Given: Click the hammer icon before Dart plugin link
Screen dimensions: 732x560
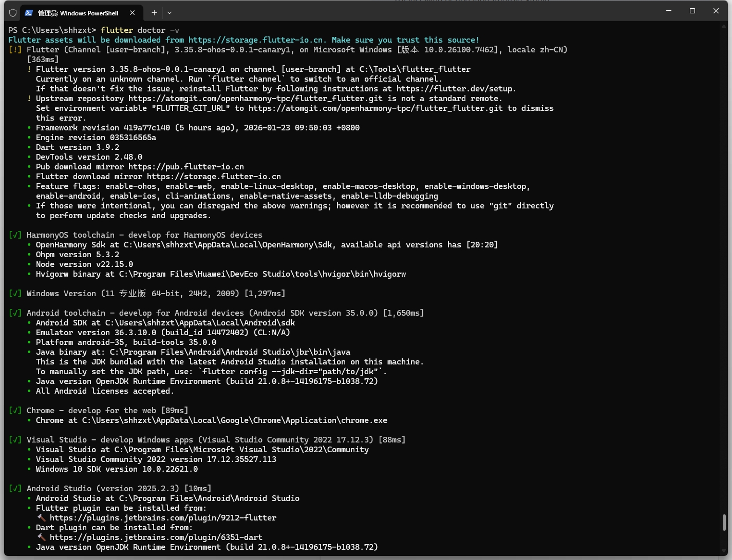Looking at the screenshot, I should click(x=42, y=537).
